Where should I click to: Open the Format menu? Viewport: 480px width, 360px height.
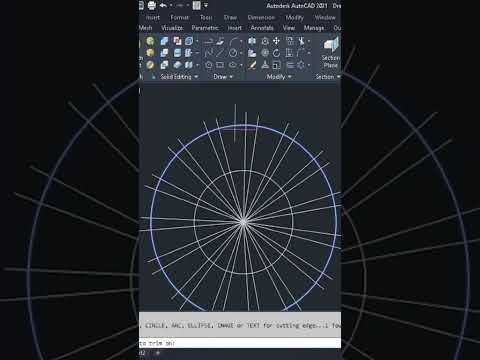tap(180, 17)
